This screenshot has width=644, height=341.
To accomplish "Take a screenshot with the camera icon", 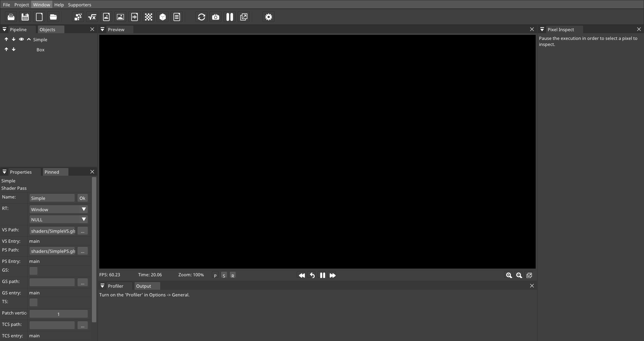I will (x=216, y=17).
